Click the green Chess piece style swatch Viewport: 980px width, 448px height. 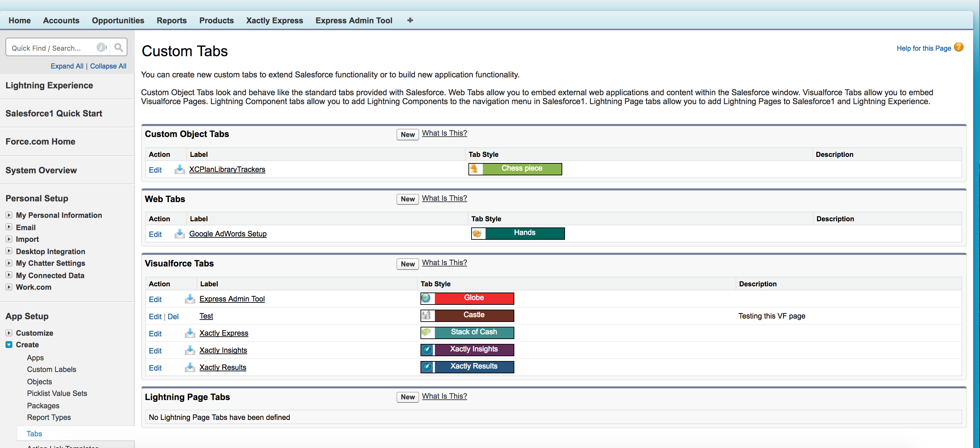[522, 169]
